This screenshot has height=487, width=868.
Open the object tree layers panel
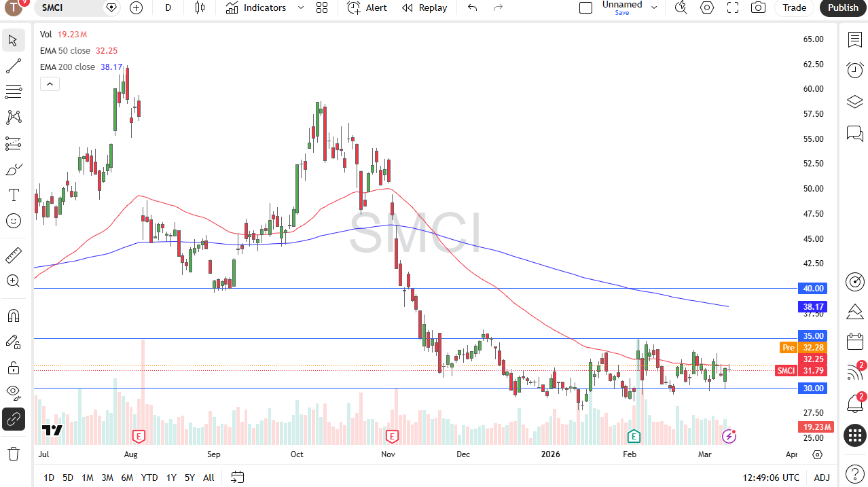[x=854, y=102]
